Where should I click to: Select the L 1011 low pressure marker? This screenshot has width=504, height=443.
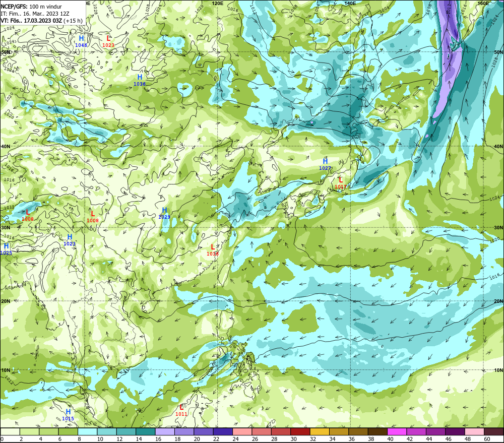[x=181, y=410]
